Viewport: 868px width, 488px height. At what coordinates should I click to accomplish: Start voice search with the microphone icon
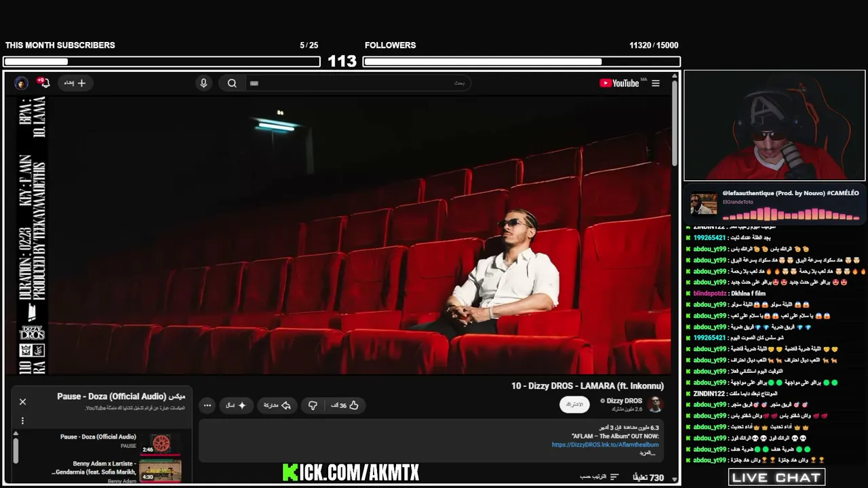click(x=203, y=83)
